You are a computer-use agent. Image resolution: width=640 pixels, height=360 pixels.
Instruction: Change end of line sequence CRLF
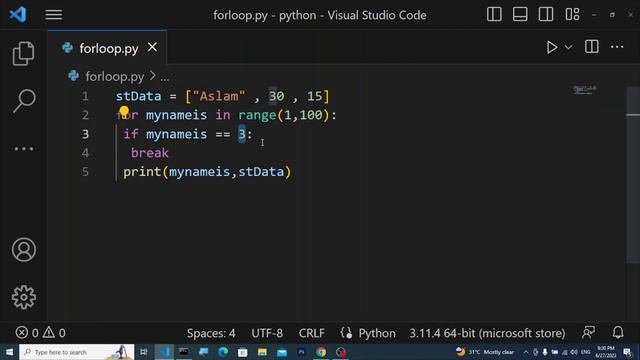(311, 333)
